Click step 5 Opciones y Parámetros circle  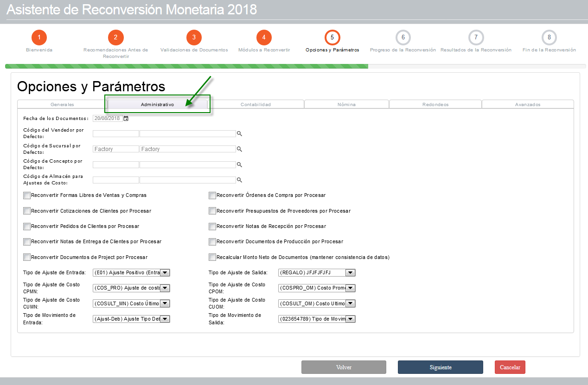[332, 38]
